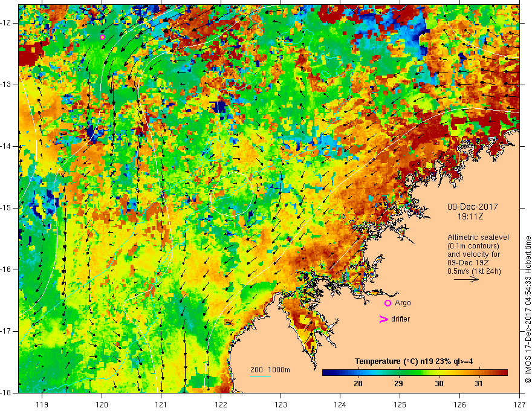The image size is (532, 411).
Task: Click the longitude axis label '122'
Action: click(221, 404)
